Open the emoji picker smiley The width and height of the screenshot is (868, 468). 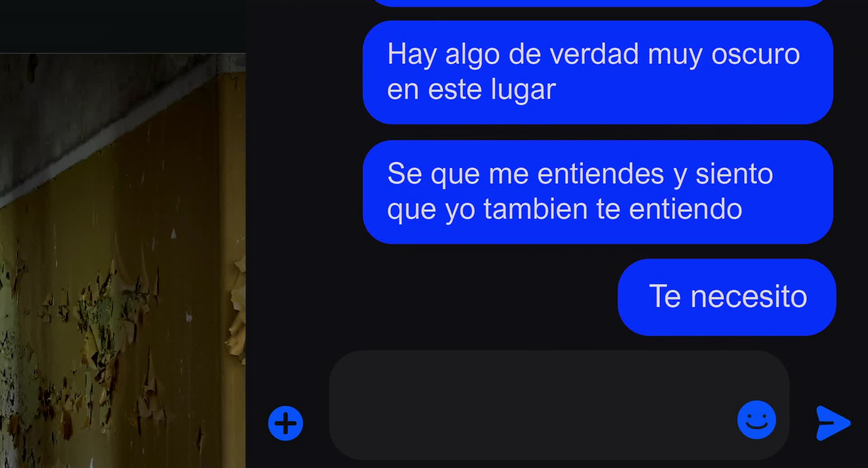[756, 420]
